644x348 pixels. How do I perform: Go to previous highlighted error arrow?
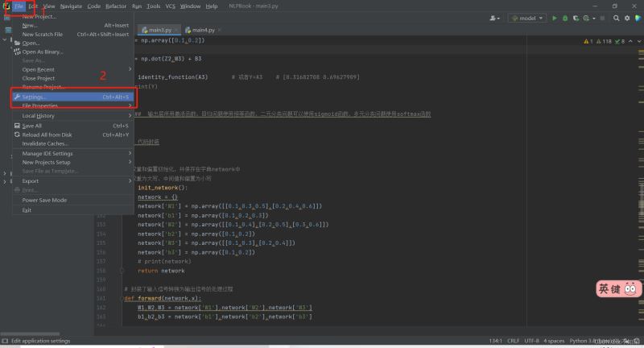pos(630,41)
